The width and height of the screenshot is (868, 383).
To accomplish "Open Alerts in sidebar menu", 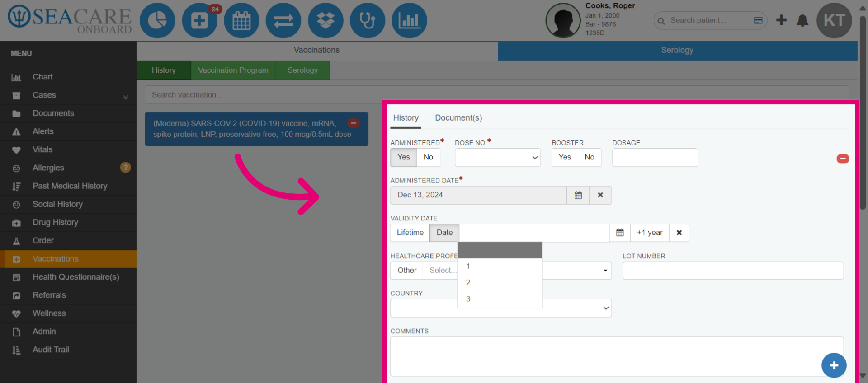I will coord(68,131).
